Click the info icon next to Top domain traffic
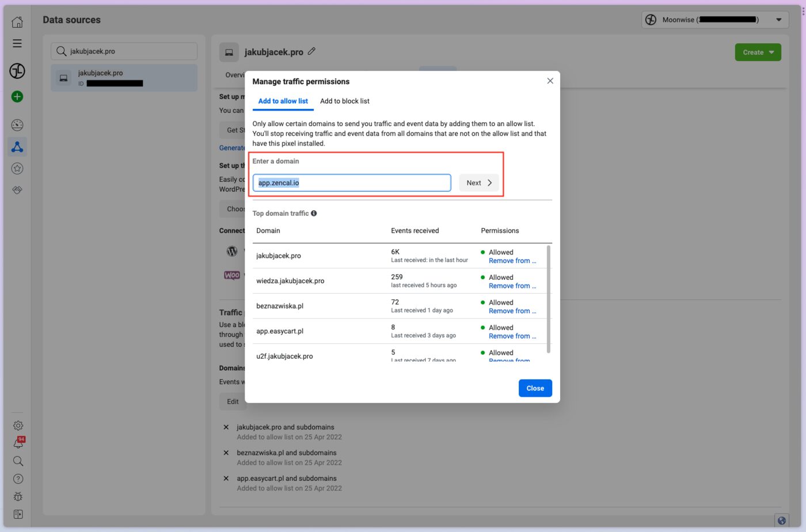806x532 pixels. (x=314, y=214)
